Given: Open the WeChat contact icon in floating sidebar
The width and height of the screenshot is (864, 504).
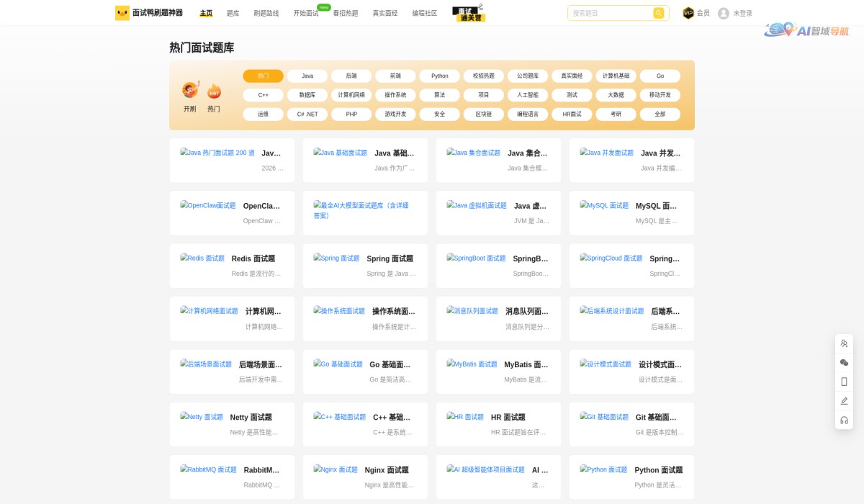Looking at the screenshot, I should [x=844, y=362].
